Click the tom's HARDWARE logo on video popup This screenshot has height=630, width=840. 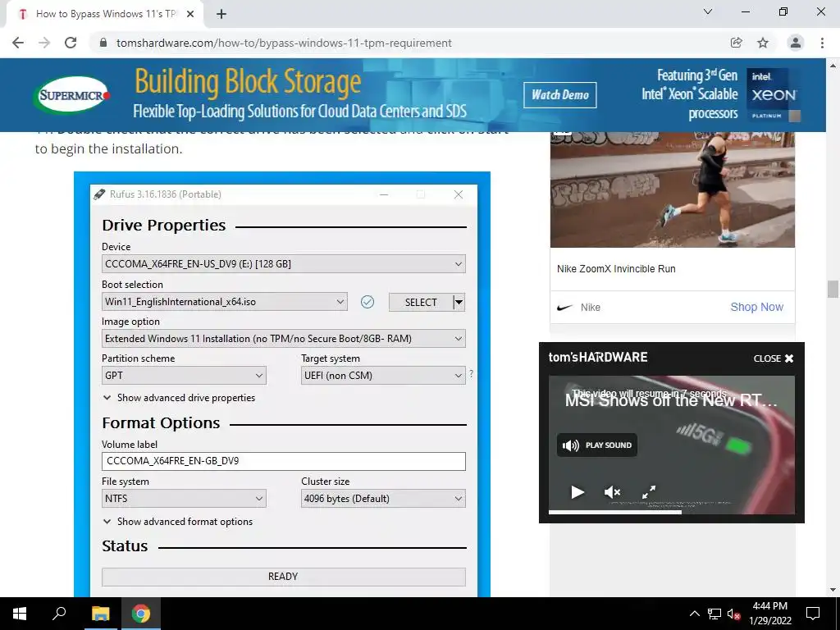coord(598,358)
